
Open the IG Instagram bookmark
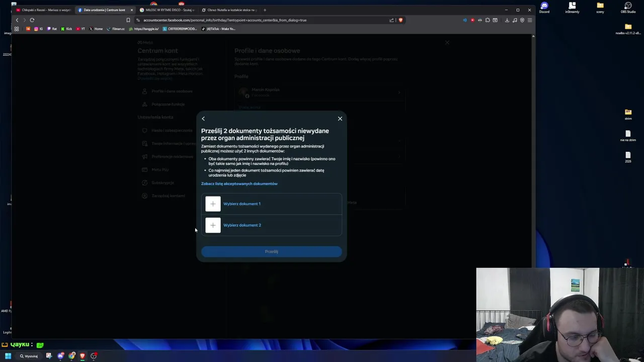tap(38, 29)
